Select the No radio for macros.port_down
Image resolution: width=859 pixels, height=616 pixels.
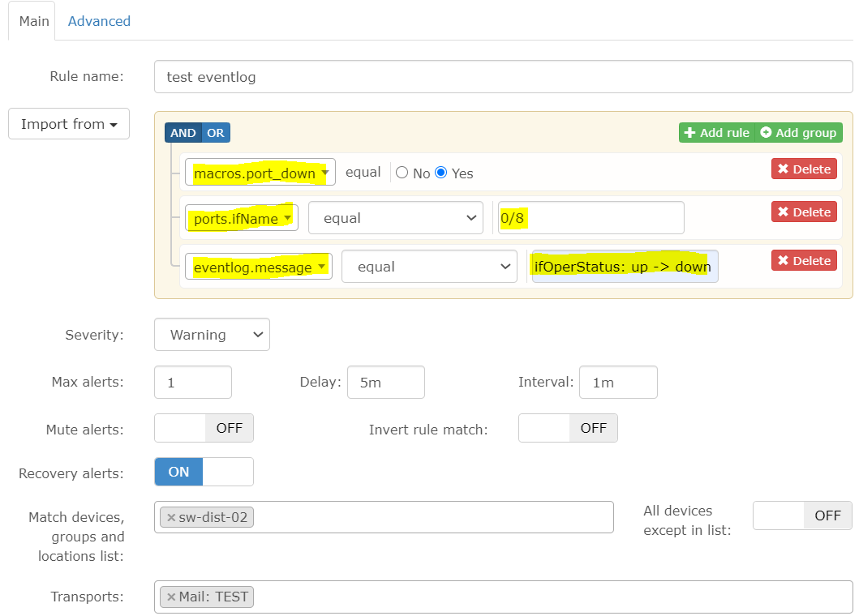tap(402, 173)
